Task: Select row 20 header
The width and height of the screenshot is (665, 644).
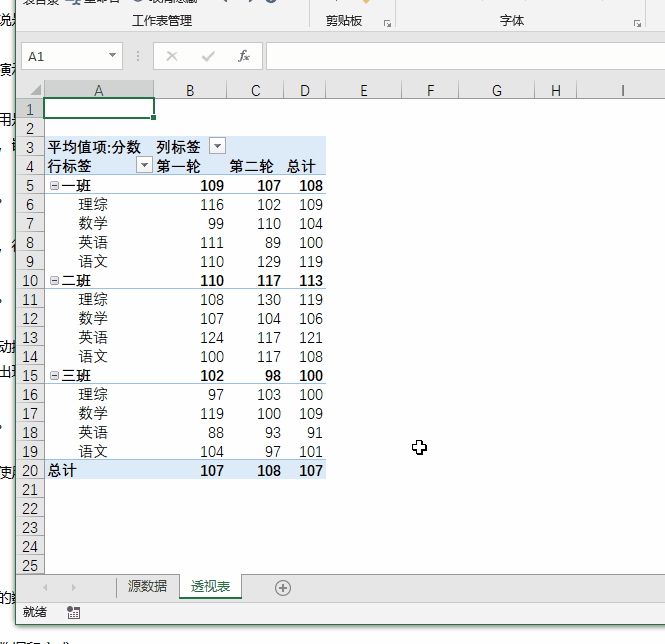Action: (30, 471)
